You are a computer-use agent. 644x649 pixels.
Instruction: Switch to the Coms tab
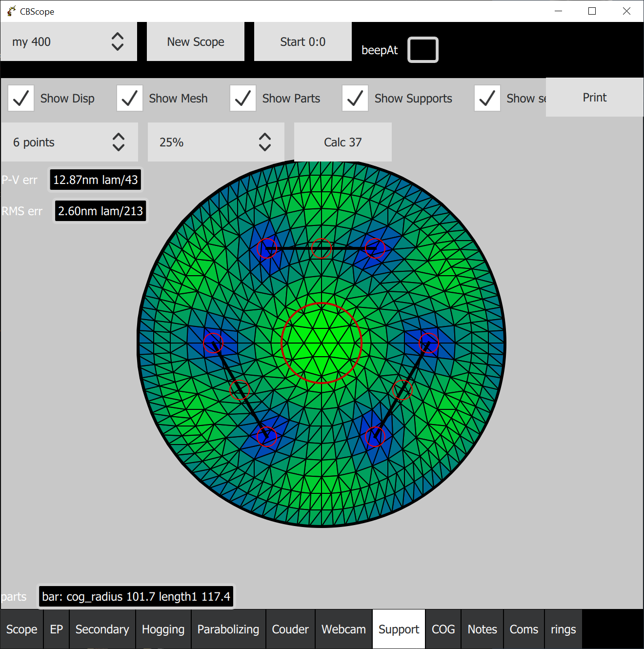(x=524, y=629)
